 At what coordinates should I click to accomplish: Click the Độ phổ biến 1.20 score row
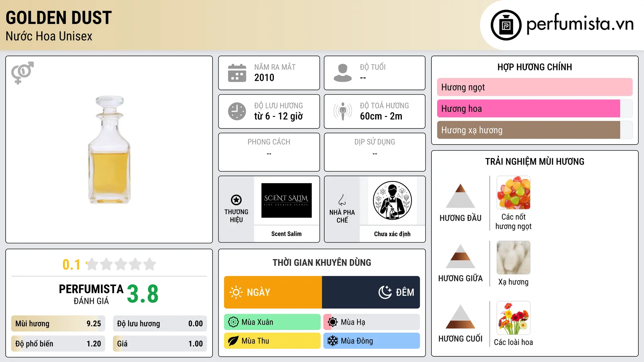[x=58, y=344]
